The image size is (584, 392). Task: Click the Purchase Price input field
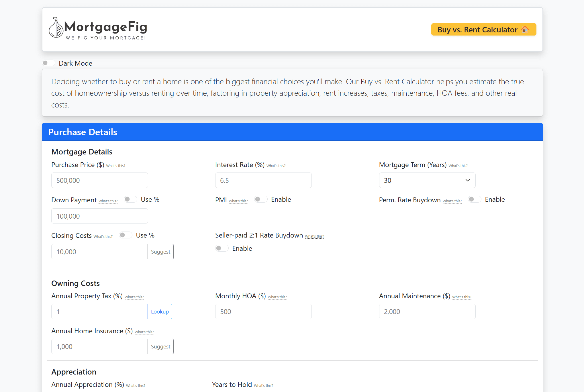coord(99,180)
